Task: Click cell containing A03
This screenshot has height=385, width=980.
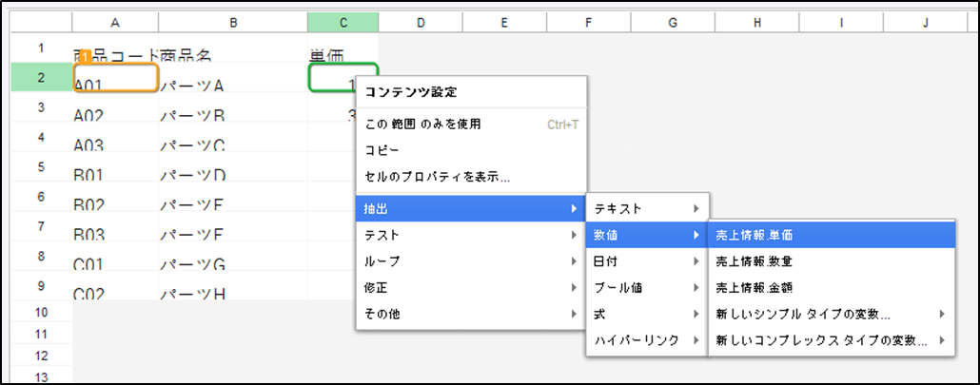Action: 115,137
